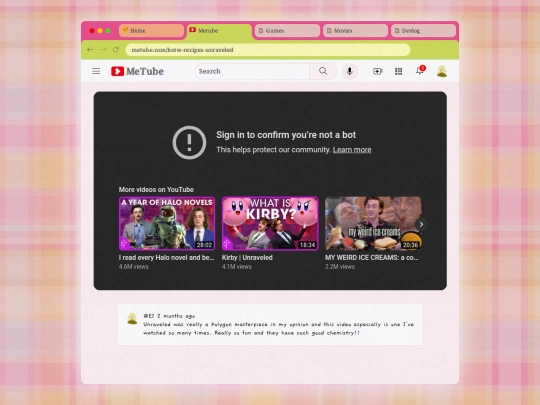Switch to the Home tab

151,31
